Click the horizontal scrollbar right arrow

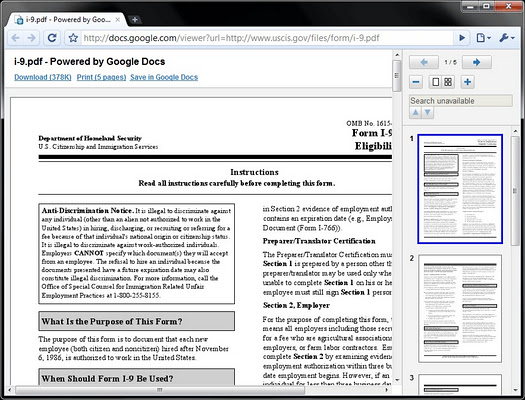(387, 390)
